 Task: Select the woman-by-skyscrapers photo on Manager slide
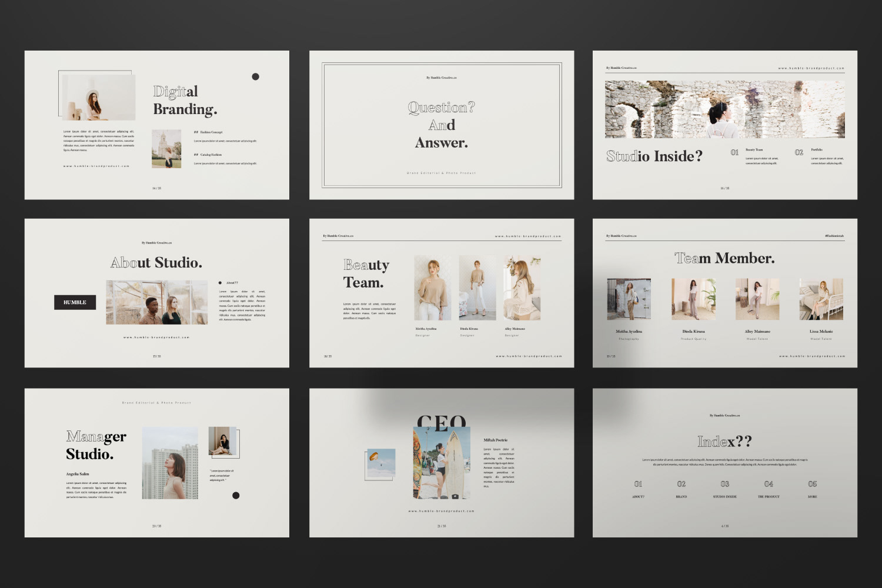170,463
